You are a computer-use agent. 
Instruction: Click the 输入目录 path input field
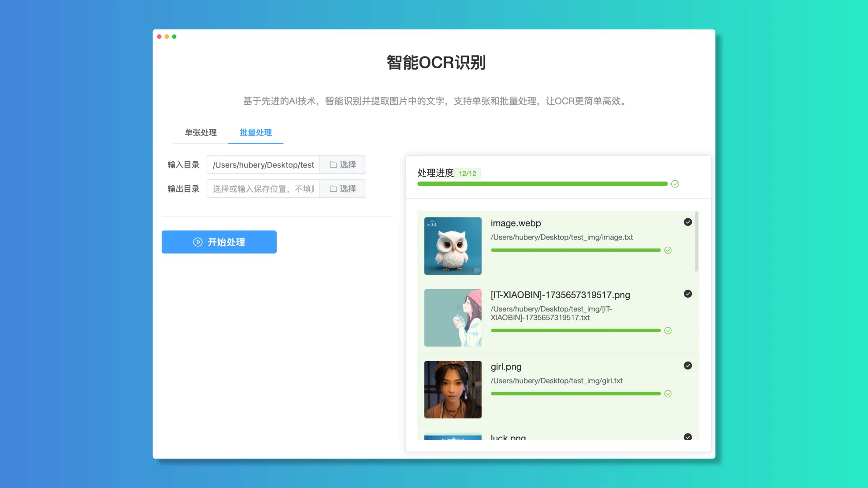[x=263, y=164]
